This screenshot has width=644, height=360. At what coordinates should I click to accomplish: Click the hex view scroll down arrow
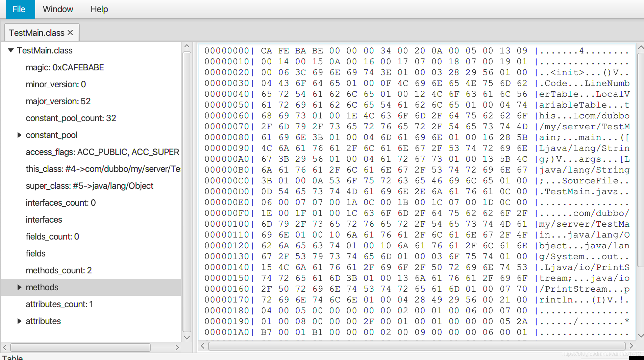pos(640,336)
